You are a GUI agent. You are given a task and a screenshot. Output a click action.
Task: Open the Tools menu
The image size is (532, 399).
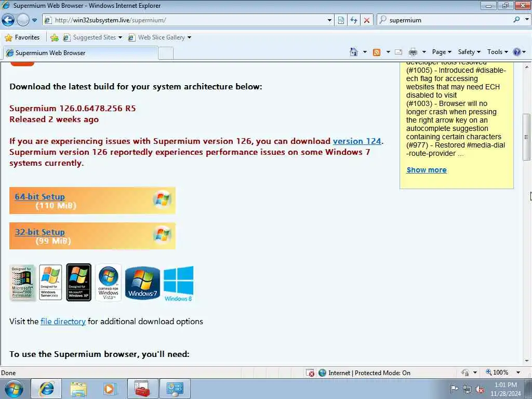(x=497, y=52)
